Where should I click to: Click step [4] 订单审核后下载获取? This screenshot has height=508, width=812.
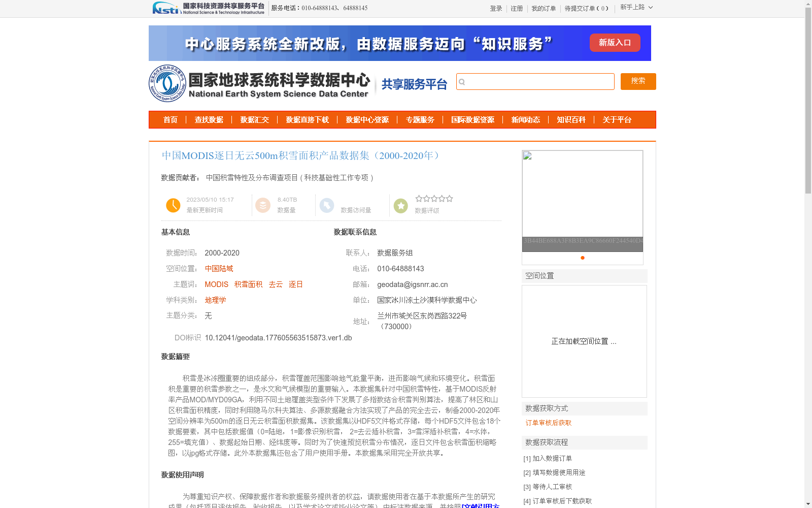coord(558,501)
